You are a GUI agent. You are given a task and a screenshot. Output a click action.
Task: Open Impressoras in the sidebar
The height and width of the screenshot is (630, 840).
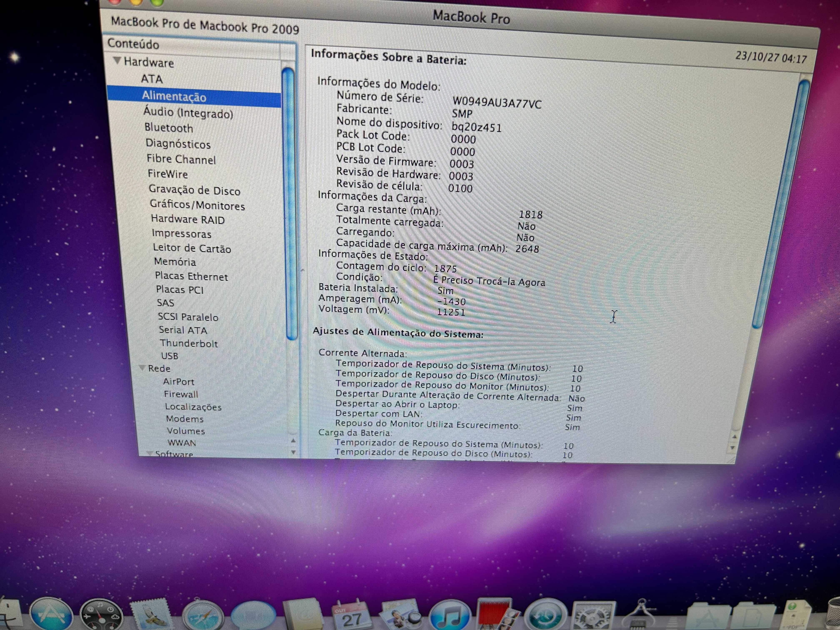pos(181,234)
